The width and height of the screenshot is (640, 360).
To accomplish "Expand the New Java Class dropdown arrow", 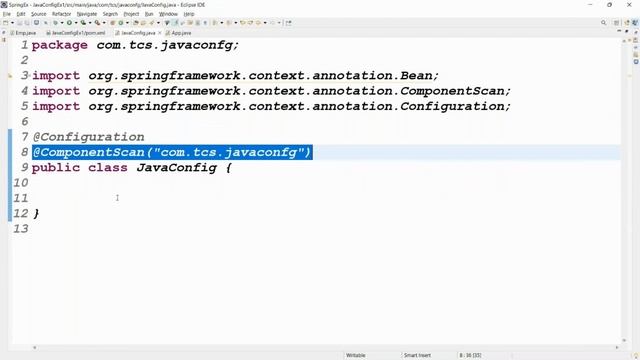I will point(127,23).
